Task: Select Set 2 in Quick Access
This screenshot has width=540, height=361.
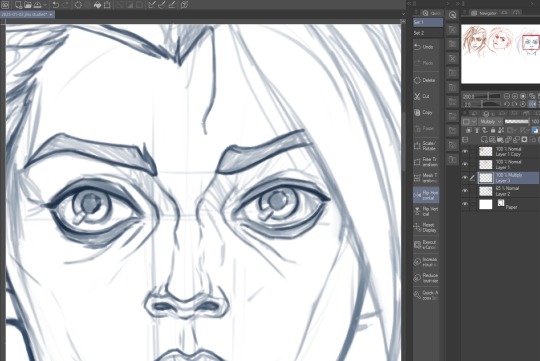Action: point(428,33)
